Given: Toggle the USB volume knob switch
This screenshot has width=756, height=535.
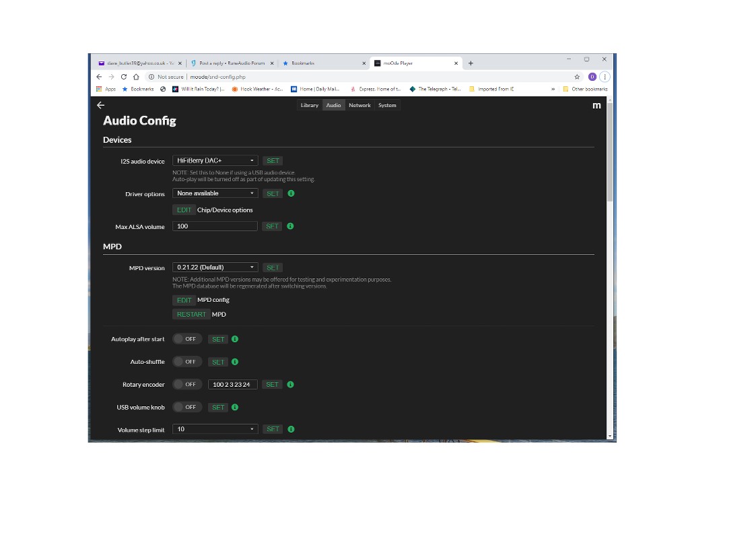Looking at the screenshot, I should [x=187, y=407].
